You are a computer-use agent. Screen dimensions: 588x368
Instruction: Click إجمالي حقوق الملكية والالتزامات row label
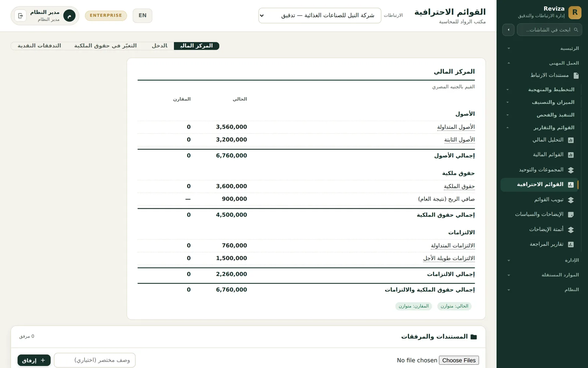pyautogui.click(x=430, y=290)
